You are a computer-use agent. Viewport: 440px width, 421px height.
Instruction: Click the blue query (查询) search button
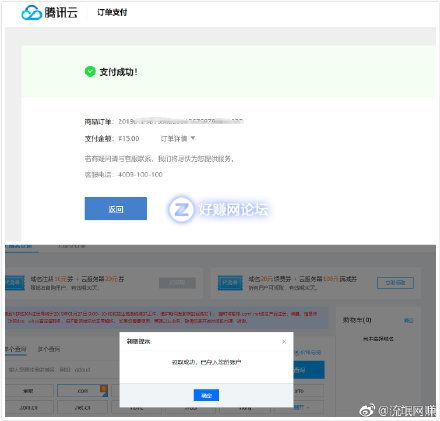(x=309, y=370)
